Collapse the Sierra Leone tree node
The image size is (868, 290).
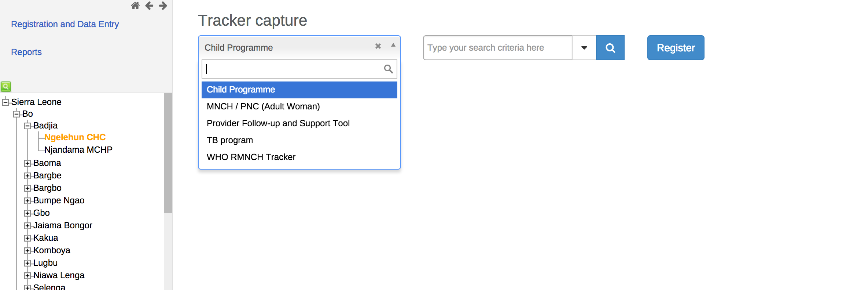pyautogui.click(x=5, y=102)
